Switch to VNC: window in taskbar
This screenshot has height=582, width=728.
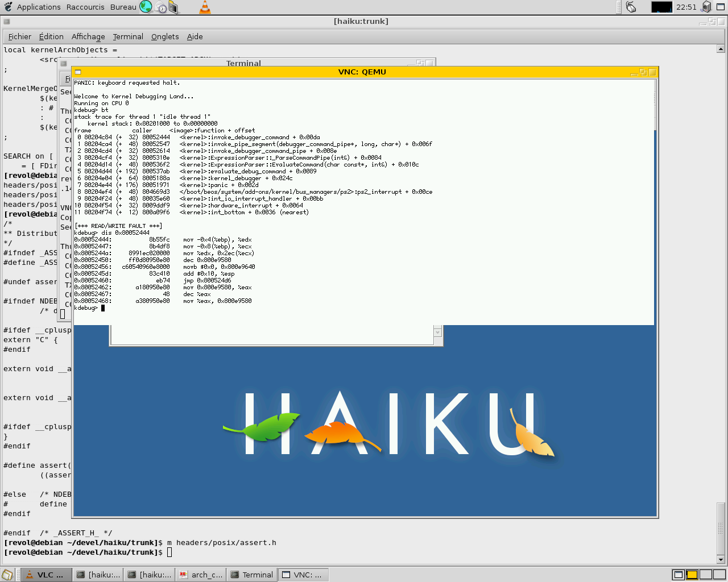[304, 575]
